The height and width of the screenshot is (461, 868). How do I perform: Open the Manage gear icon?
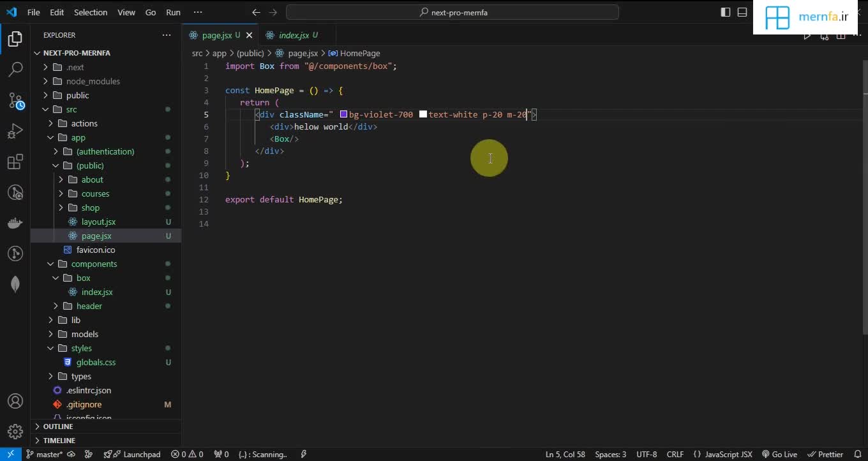[x=15, y=432]
